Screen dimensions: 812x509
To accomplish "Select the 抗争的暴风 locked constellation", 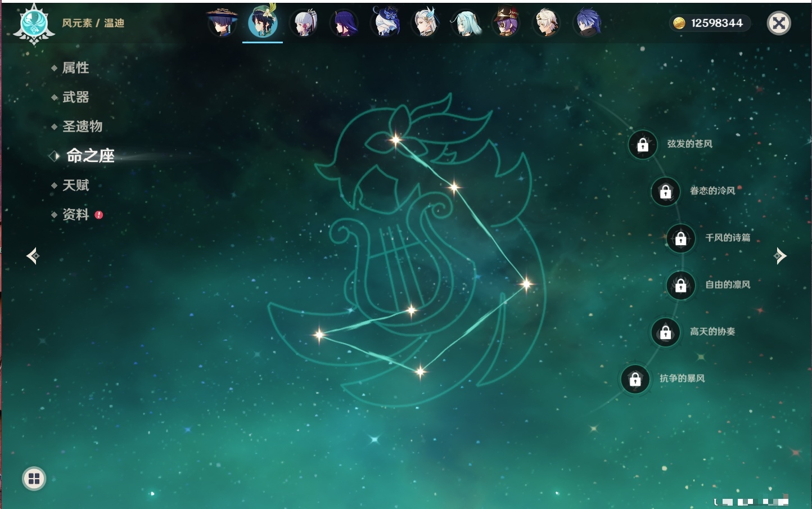I will (635, 379).
